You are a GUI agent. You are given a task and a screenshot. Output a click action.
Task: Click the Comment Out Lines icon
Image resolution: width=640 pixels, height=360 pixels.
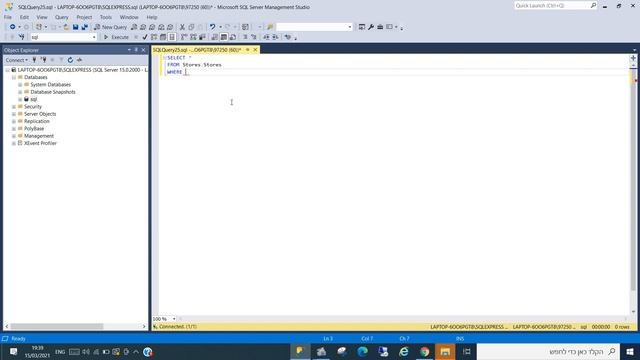[x=245, y=37]
